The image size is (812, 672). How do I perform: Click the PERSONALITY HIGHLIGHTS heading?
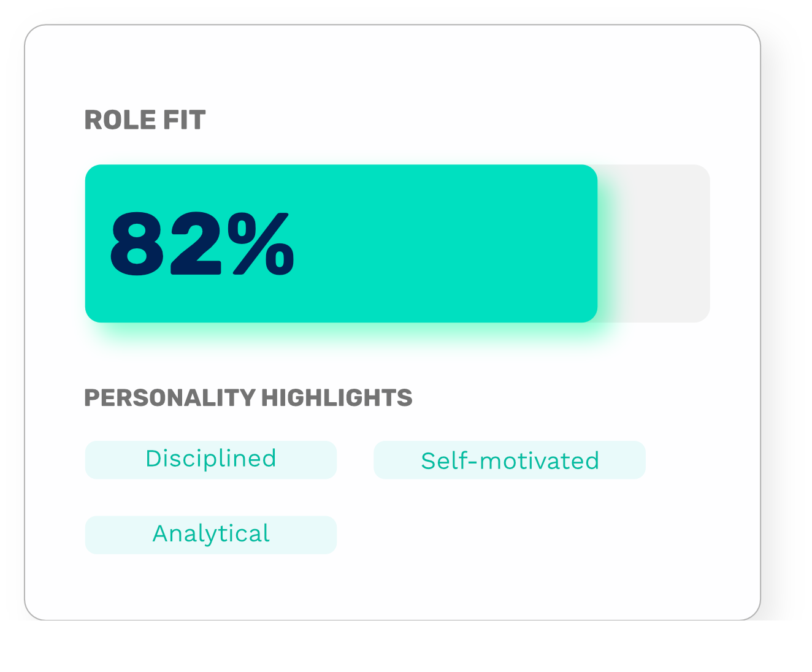248,397
